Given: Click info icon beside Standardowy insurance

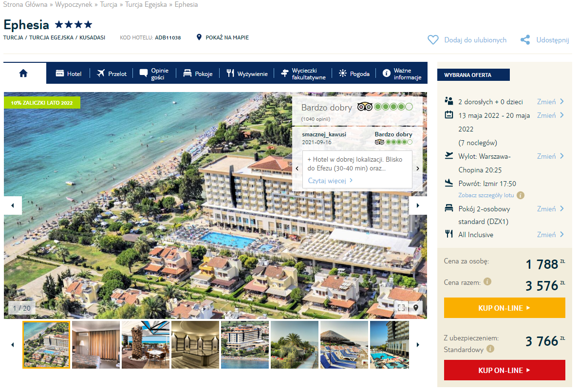Looking at the screenshot, I should point(490,349).
